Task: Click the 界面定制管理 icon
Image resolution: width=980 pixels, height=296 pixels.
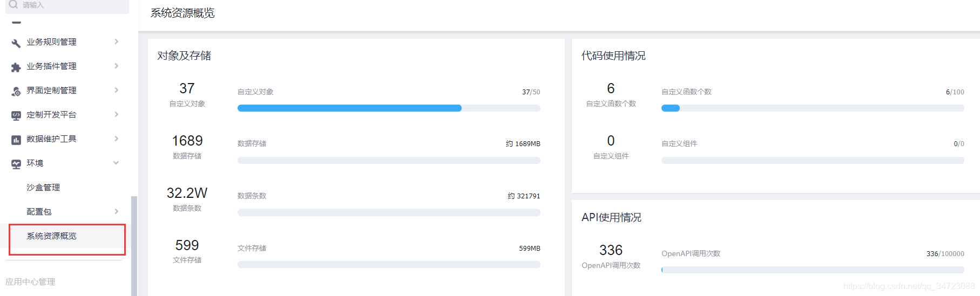Action: (x=16, y=91)
